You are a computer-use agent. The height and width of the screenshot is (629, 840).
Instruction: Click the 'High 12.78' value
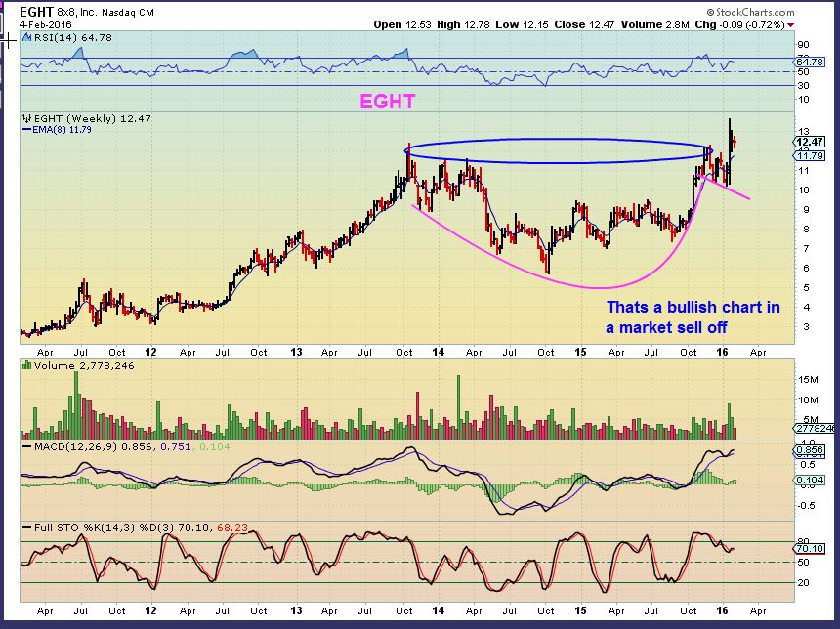coord(463,24)
